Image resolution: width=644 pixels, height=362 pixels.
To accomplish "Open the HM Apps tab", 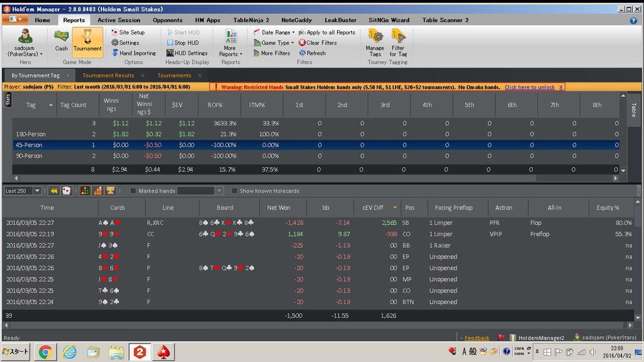I will pos(208,20).
